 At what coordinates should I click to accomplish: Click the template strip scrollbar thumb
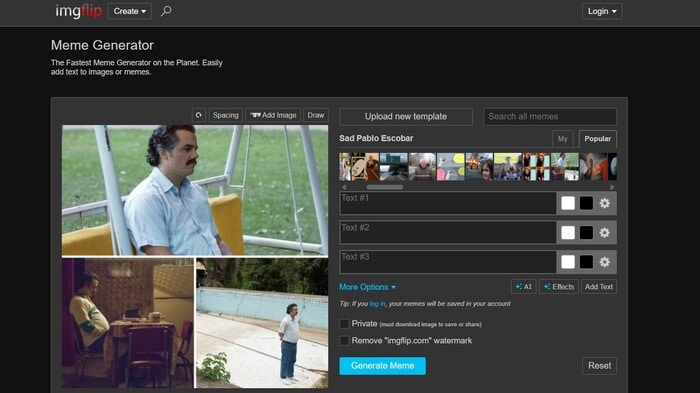click(x=384, y=187)
